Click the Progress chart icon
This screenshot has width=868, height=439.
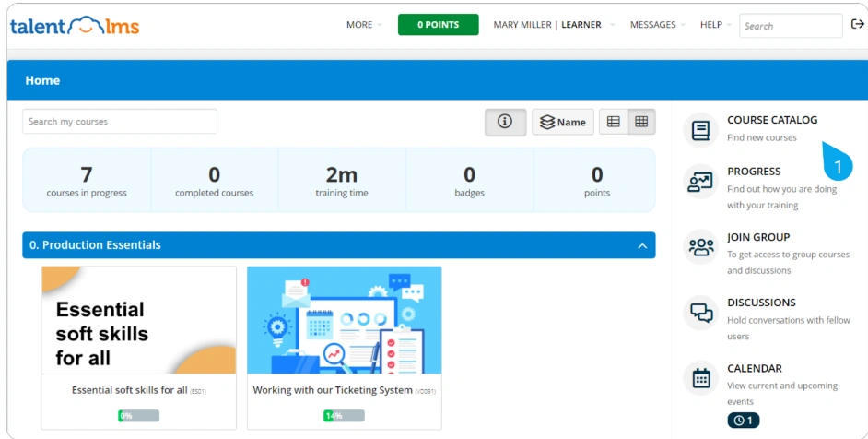[700, 182]
